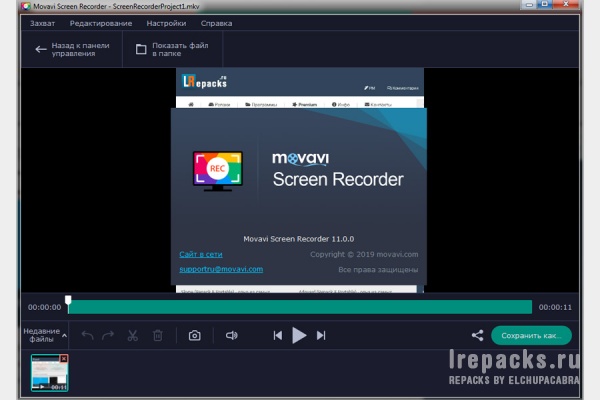Redo the last edit
Viewport: 600px width, 400px height.
pyautogui.click(x=108, y=336)
